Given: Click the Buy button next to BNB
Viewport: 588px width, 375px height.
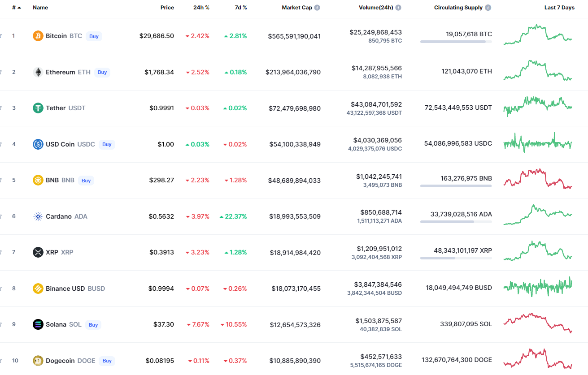Looking at the screenshot, I should click(86, 181).
